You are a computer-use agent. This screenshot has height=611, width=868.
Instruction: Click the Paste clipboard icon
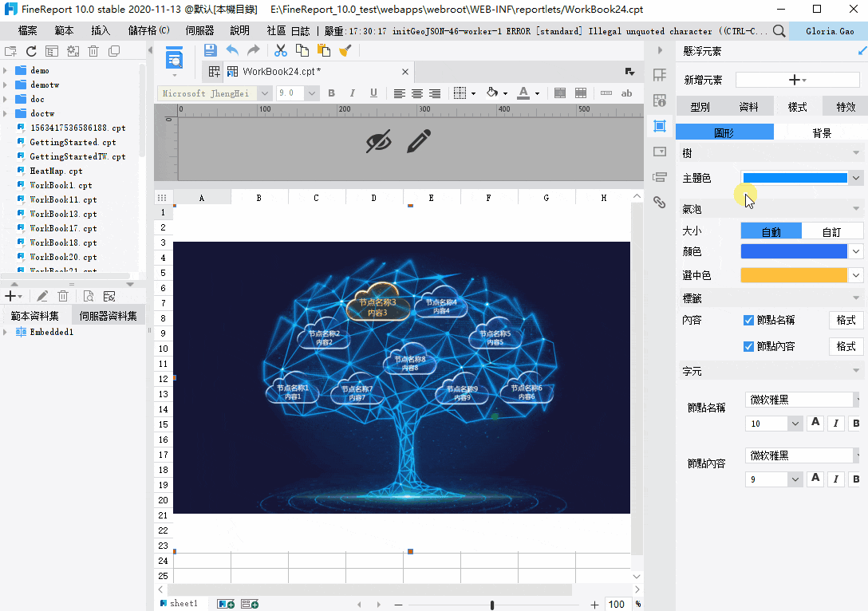323,50
